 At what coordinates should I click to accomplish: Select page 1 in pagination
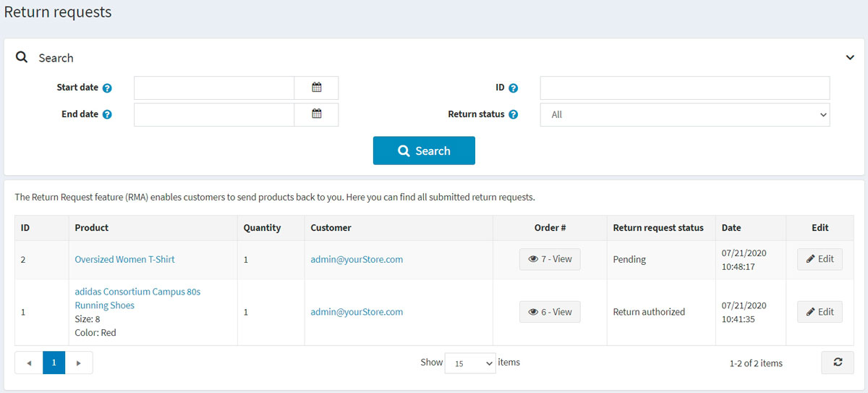pyautogui.click(x=54, y=363)
